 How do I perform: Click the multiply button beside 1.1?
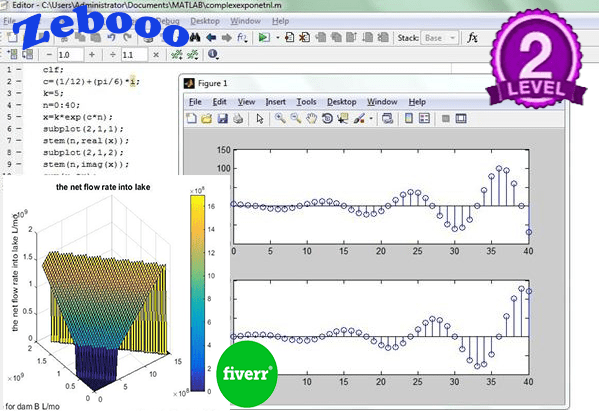tap(156, 55)
